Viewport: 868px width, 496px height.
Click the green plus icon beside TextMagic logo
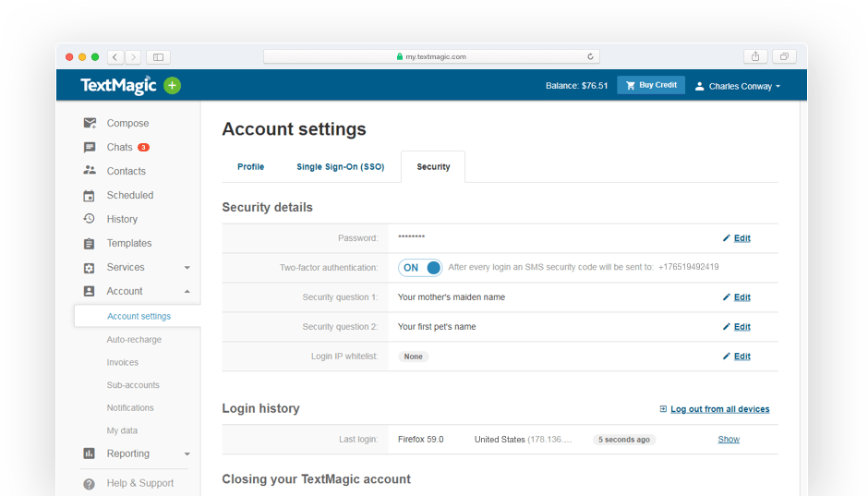pyautogui.click(x=172, y=85)
